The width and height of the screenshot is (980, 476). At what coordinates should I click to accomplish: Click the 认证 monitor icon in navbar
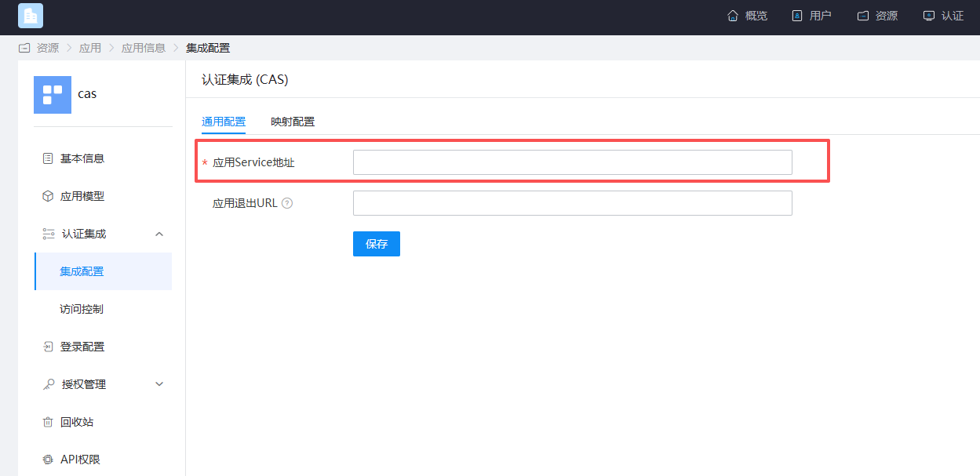tap(929, 16)
